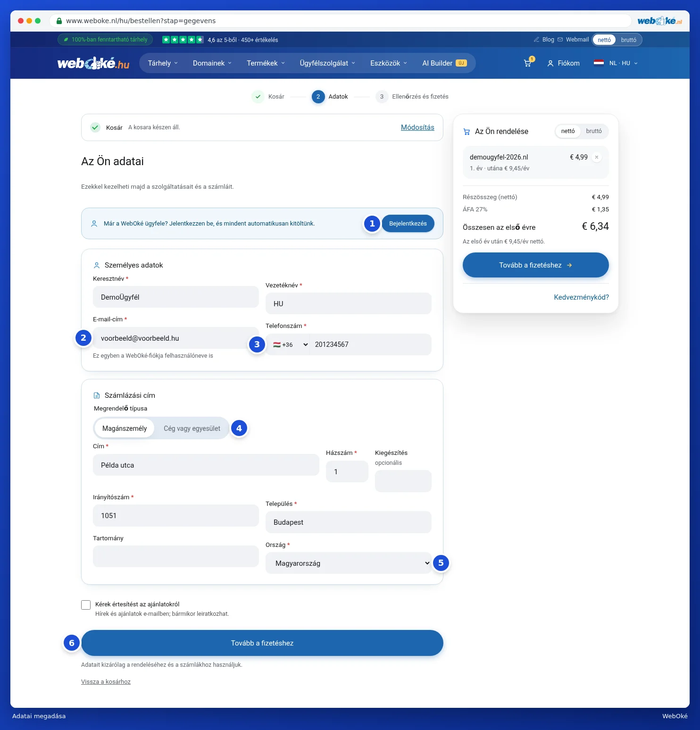Click the empty Tartomány field

coord(176,556)
